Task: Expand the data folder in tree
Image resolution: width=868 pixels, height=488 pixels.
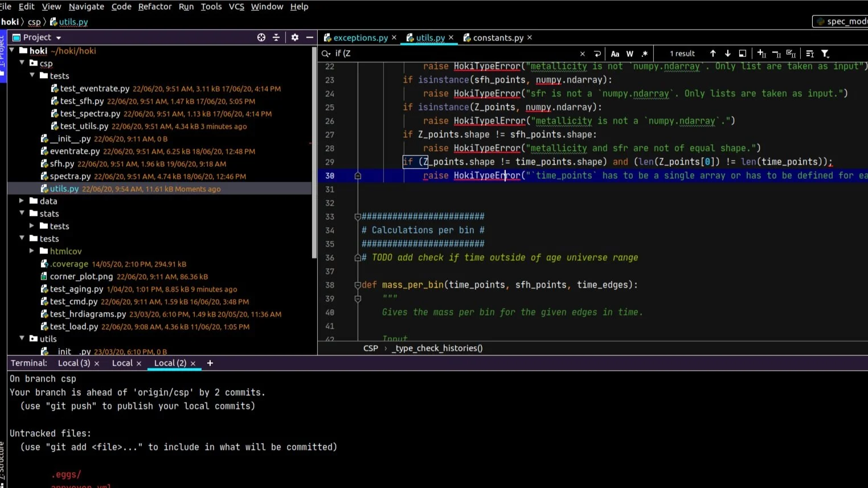Action: pyautogui.click(x=22, y=201)
